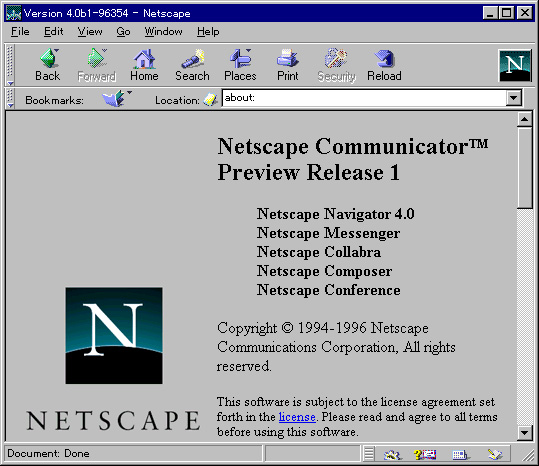Screen dimensions: 539x466
Task: Open the File menu
Action: (20, 32)
